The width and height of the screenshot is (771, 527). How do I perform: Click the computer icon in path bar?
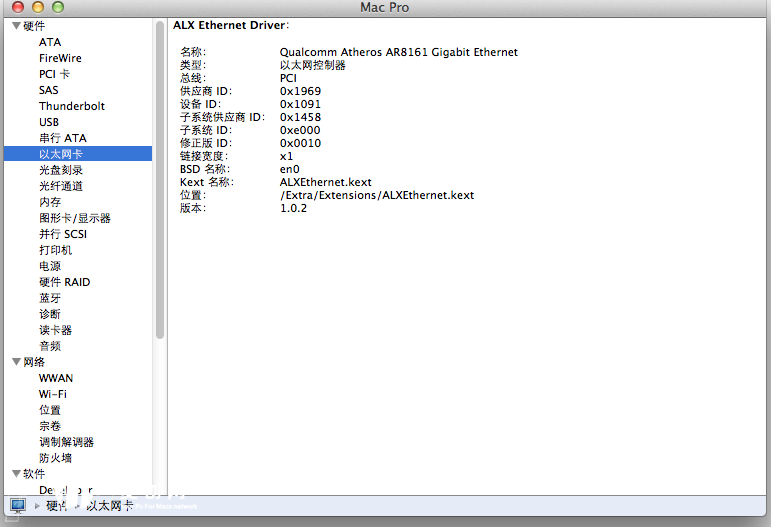[x=17, y=506]
